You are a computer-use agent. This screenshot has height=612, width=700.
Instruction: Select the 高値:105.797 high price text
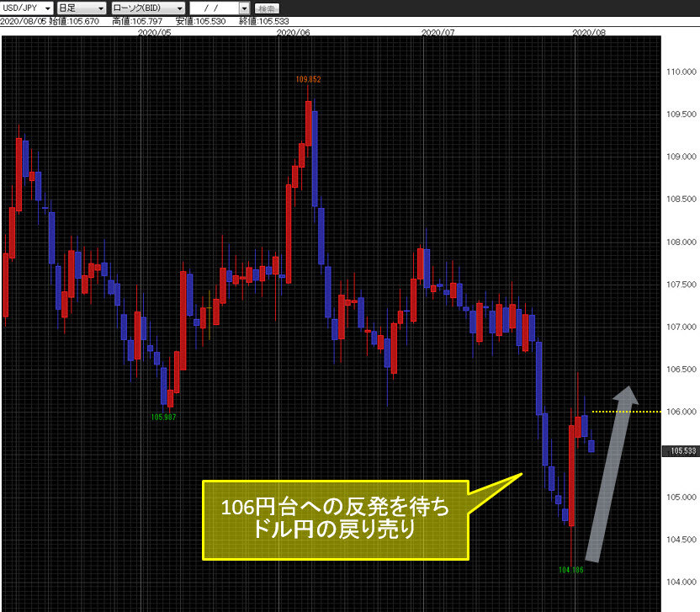(137, 21)
